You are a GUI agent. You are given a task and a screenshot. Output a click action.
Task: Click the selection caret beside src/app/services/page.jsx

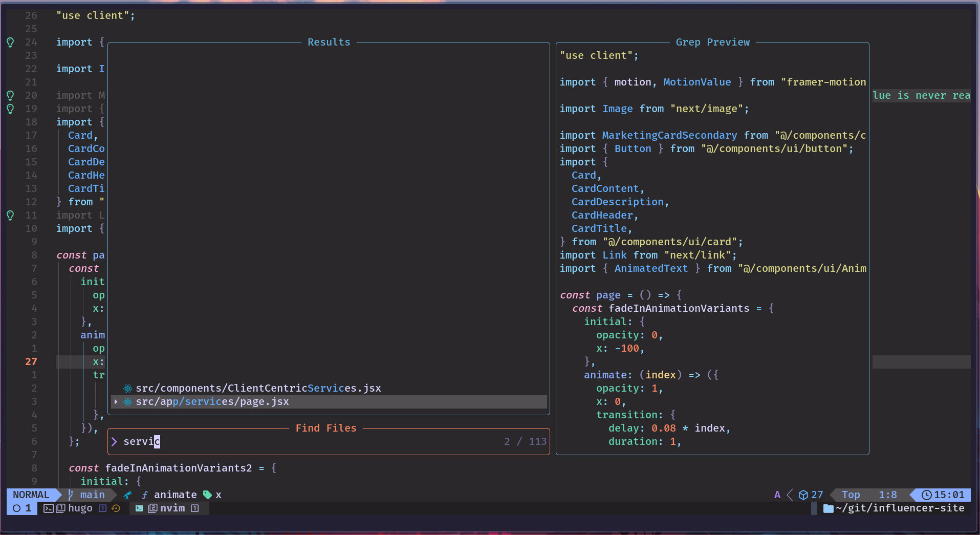(116, 401)
